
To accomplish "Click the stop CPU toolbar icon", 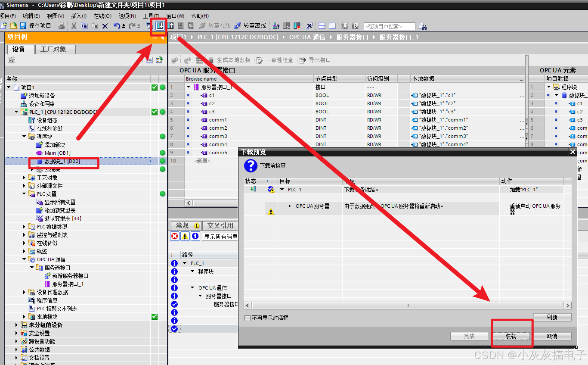I will 297,26.
